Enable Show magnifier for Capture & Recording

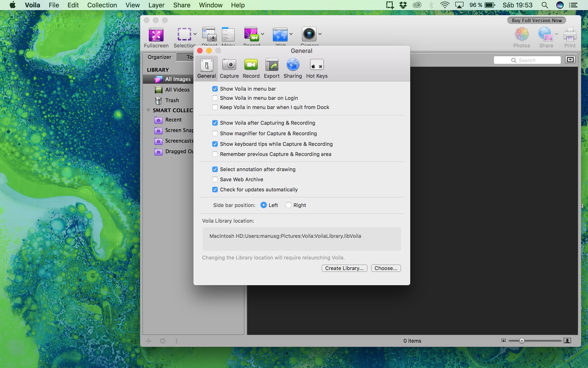pyautogui.click(x=215, y=133)
